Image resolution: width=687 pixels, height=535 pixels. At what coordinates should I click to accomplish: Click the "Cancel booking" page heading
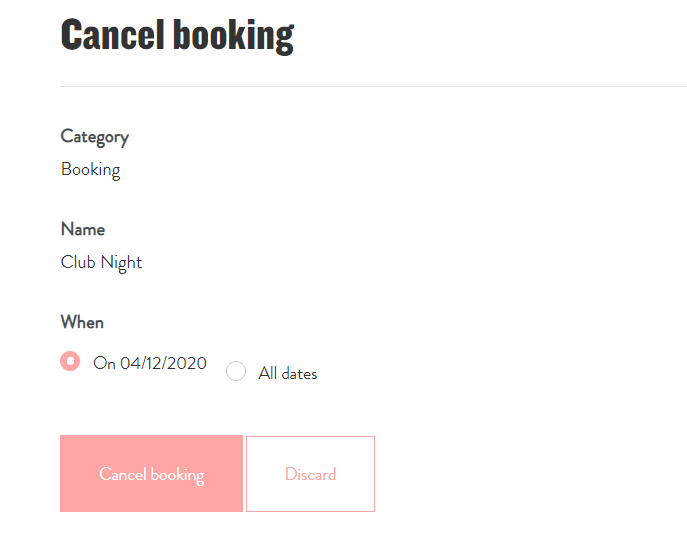pos(177,35)
